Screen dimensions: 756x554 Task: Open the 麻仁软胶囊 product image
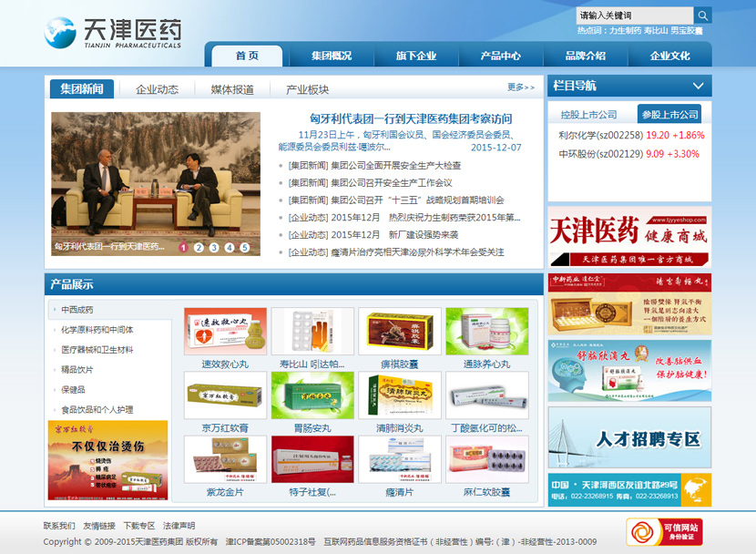click(x=487, y=459)
